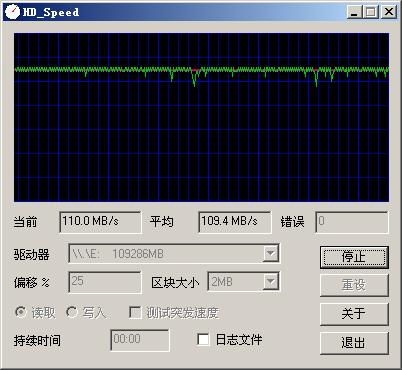Minimize the HD_Speed window
Image resolution: width=402 pixels, height=370 pixels.
coord(354,12)
